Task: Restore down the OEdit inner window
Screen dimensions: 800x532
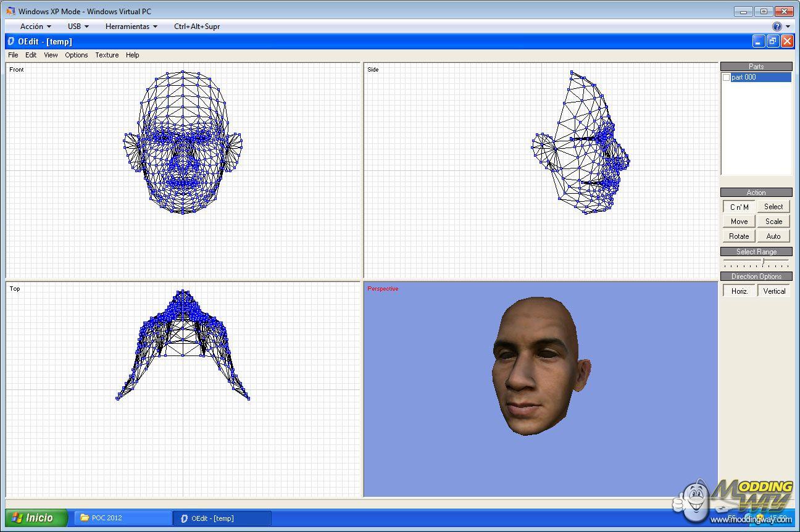Action: (x=773, y=41)
